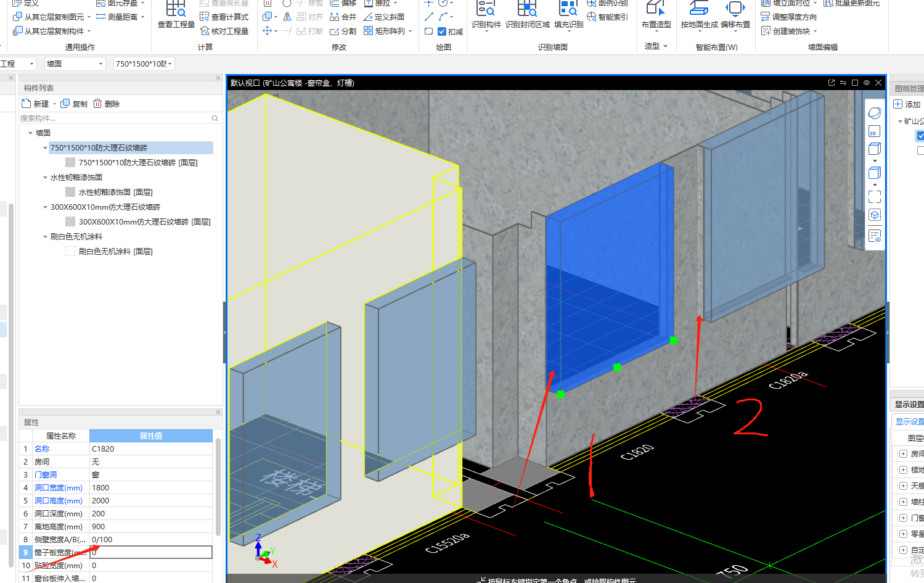Click the 属性值 column header
Screen dimensions: 924x583
(151, 436)
